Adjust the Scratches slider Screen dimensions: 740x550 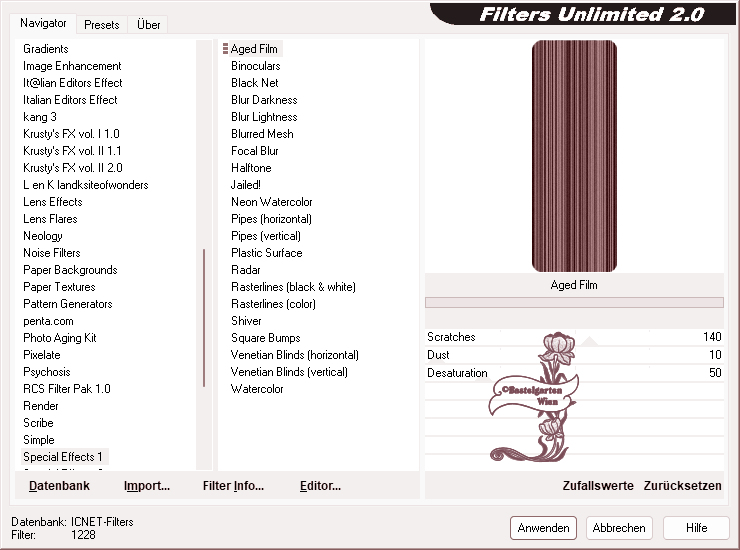click(x=574, y=337)
